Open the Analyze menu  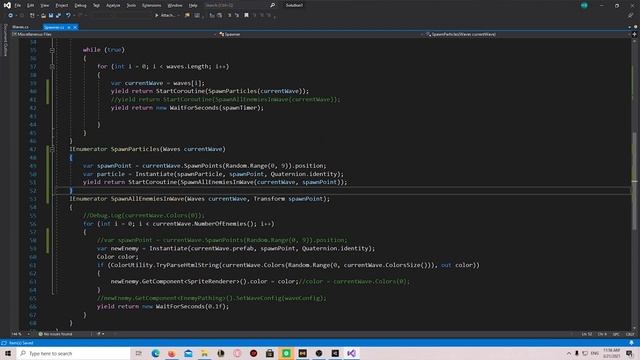(x=113, y=5)
